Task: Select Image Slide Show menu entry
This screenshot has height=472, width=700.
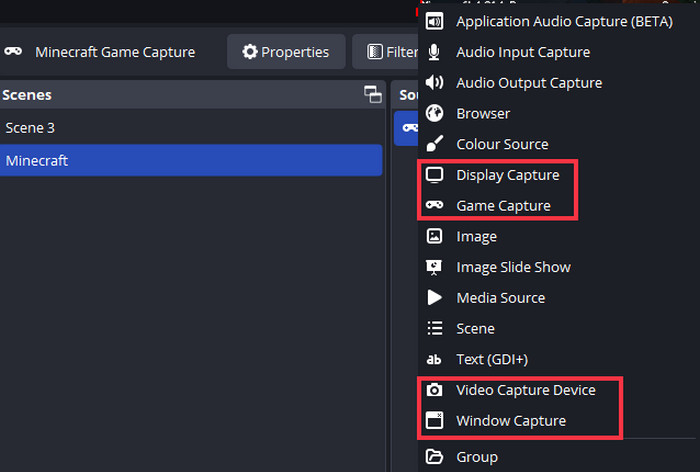Action: tap(513, 267)
